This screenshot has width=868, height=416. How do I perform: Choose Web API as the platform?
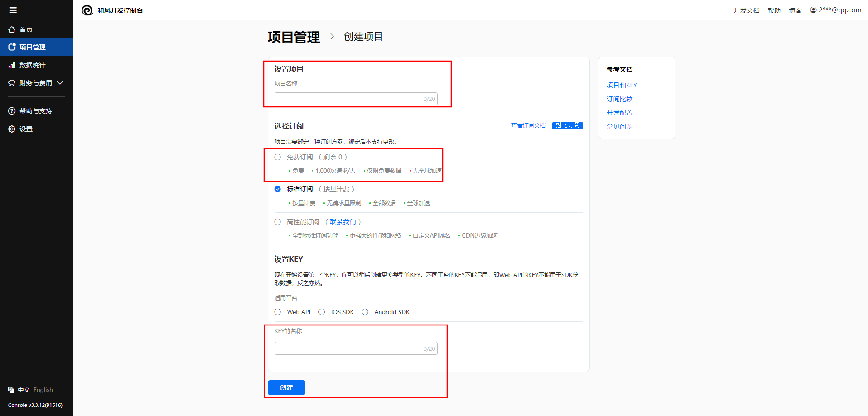pyautogui.click(x=277, y=312)
